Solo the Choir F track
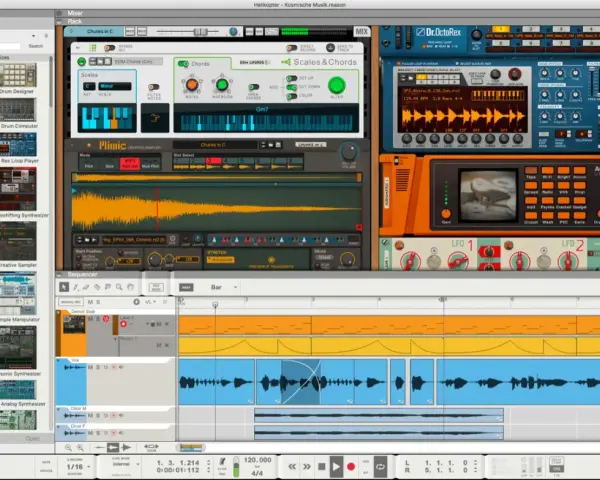The image size is (600, 480). point(98,433)
